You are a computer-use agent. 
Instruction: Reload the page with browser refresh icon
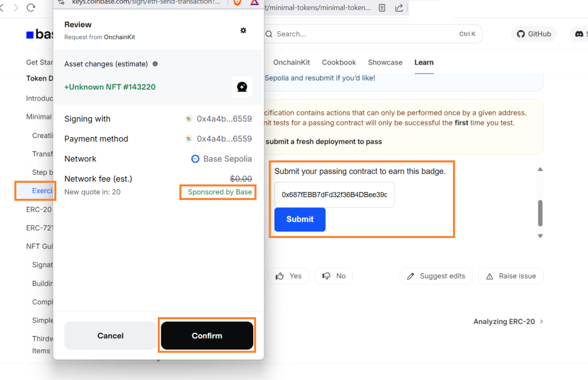(x=31, y=7)
